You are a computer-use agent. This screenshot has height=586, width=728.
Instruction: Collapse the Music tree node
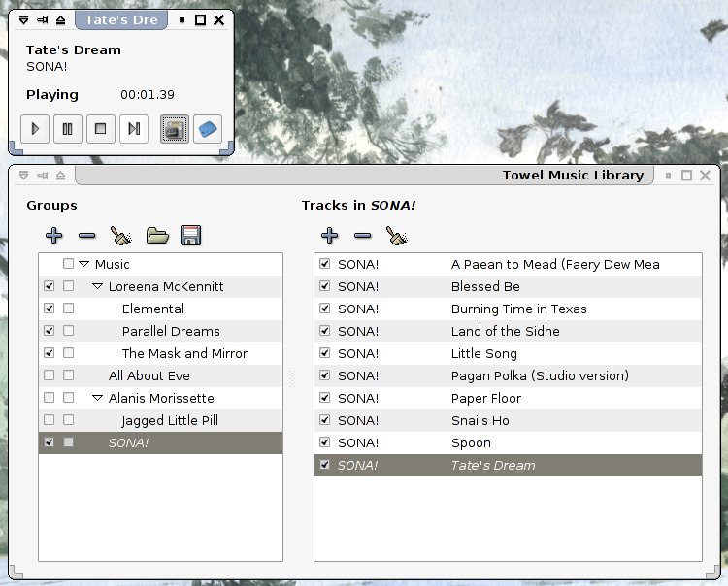pos(83,264)
